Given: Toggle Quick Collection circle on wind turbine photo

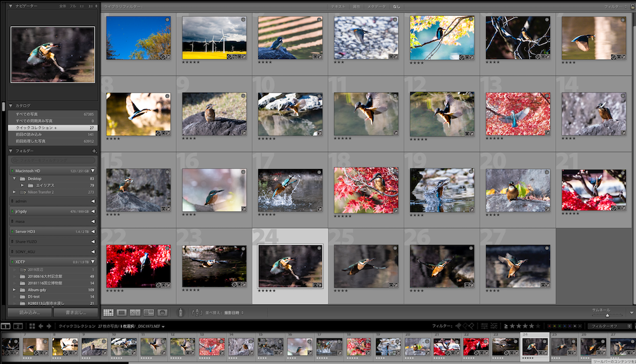Looking at the screenshot, I should [242, 20].
